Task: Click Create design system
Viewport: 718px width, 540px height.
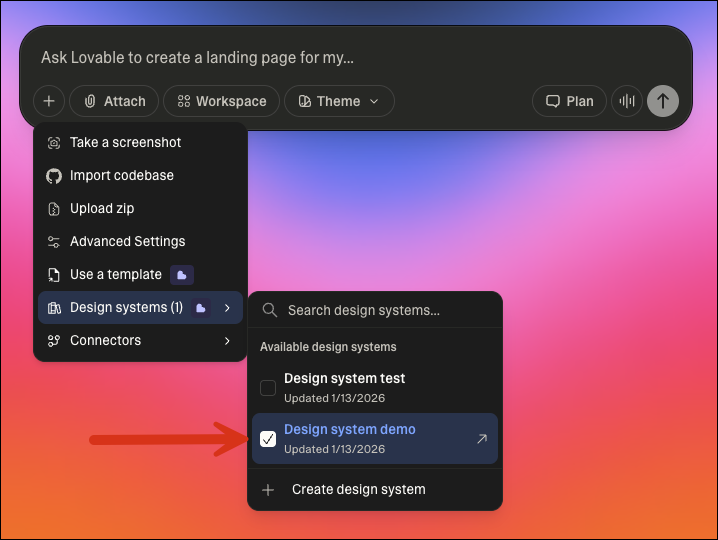Action: tap(375, 489)
